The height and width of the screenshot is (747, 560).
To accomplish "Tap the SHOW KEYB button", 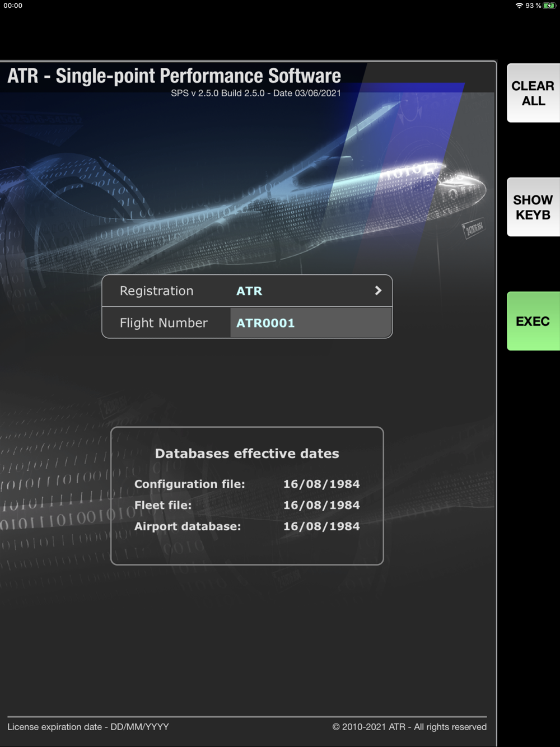I will [533, 207].
